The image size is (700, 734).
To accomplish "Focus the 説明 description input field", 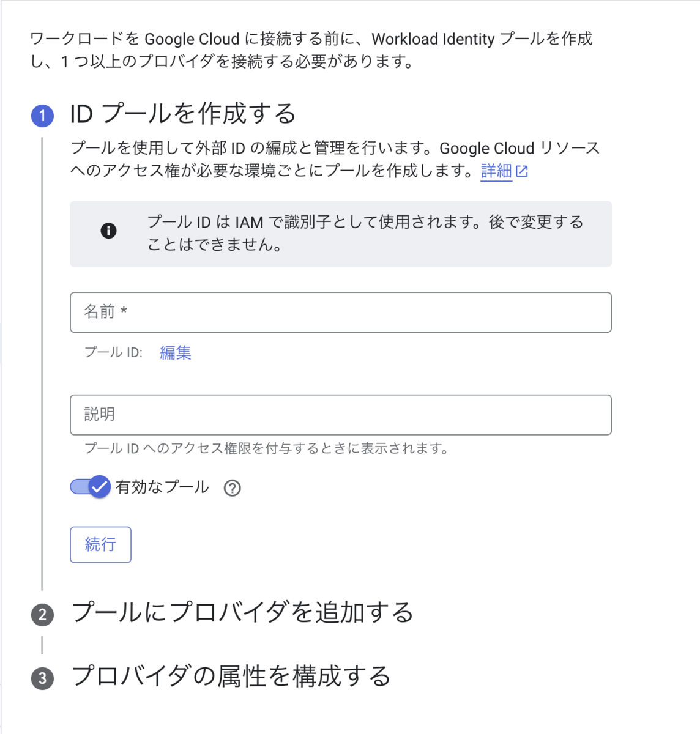I will [341, 415].
